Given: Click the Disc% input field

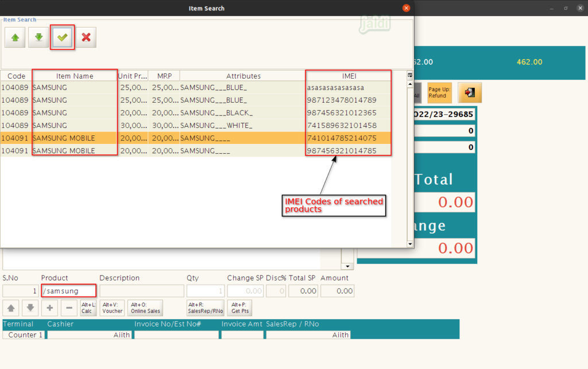Looking at the screenshot, I should tap(276, 291).
